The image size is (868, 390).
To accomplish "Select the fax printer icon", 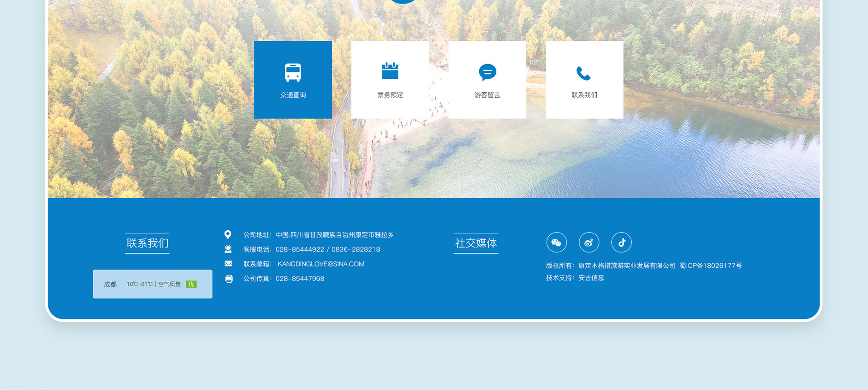I will (x=229, y=279).
